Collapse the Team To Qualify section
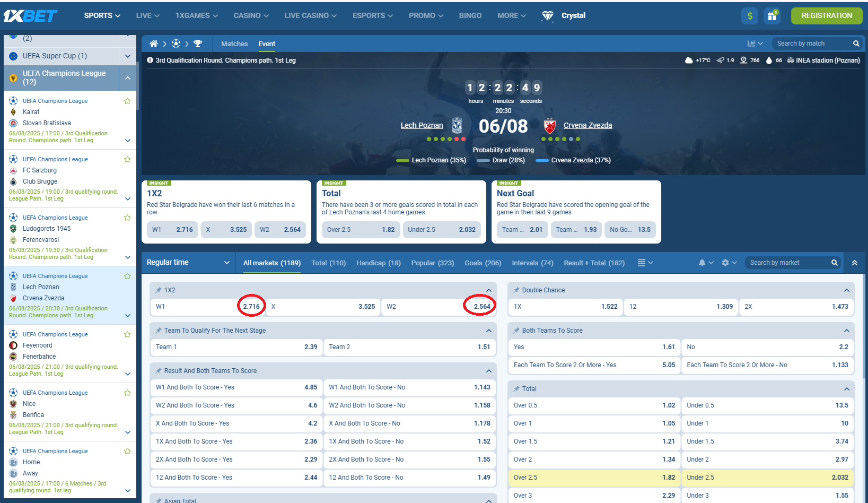868x503 pixels. (x=489, y=331)
